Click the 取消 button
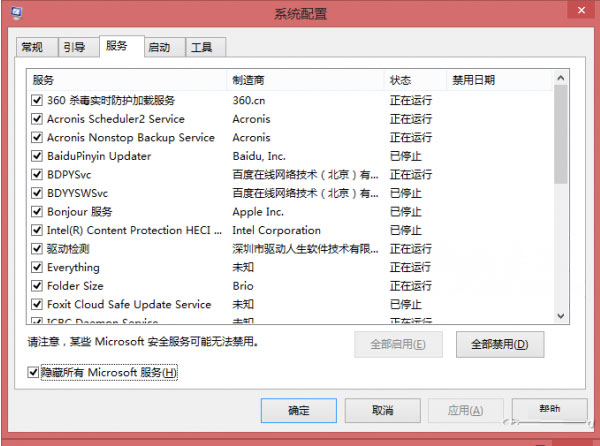This screenshot has width=600, height=446. tap(383, 410)
